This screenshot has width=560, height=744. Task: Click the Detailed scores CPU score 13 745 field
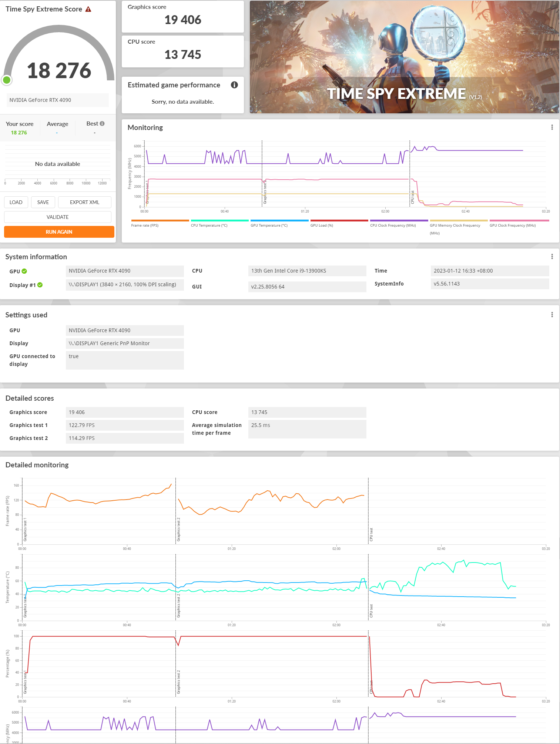point(307,412)
